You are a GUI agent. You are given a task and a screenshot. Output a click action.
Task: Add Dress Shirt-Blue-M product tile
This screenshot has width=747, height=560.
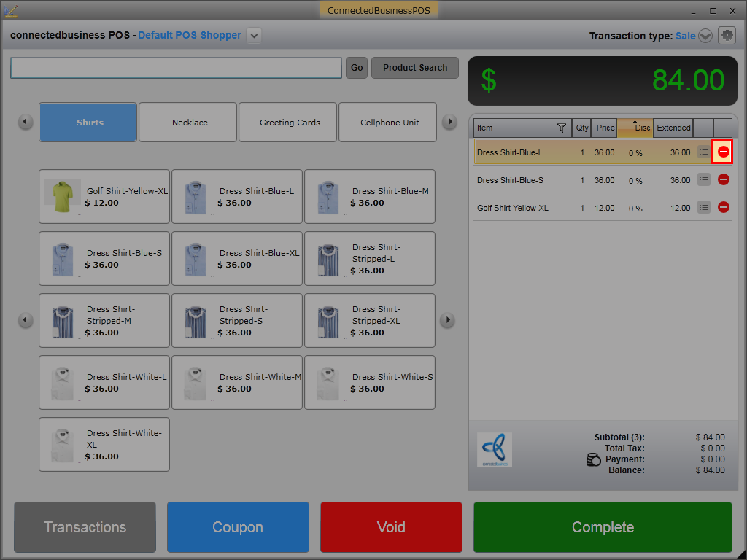(370, 197)
